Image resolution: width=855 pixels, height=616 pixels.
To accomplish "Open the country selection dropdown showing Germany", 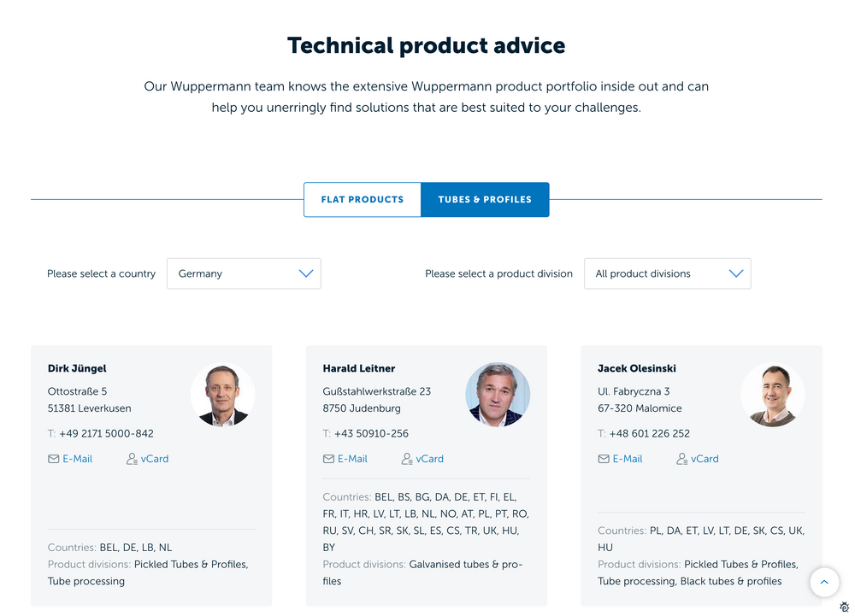I will (x=244, y=273).
